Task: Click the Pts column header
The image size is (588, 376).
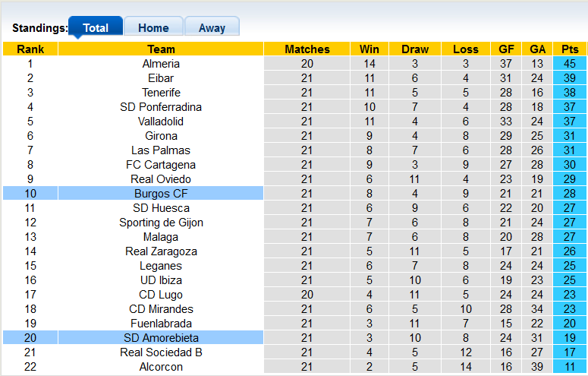Action: click(x=569, y=49)
